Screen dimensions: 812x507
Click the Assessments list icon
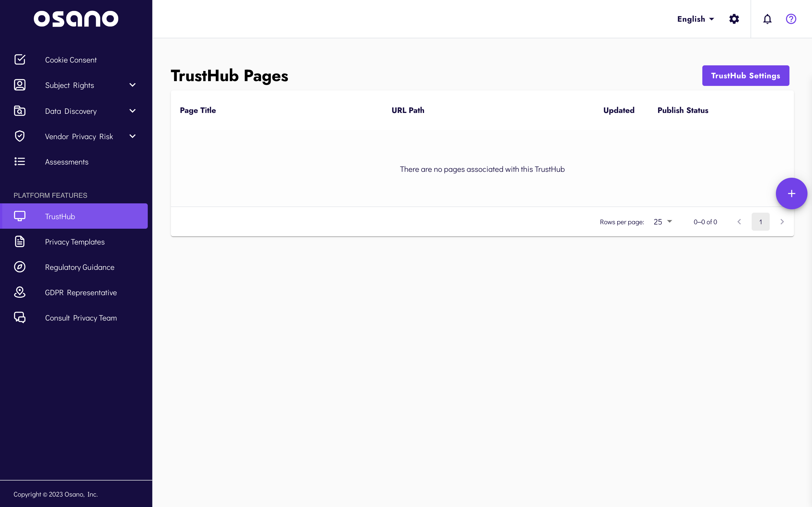tap(20, 162)
